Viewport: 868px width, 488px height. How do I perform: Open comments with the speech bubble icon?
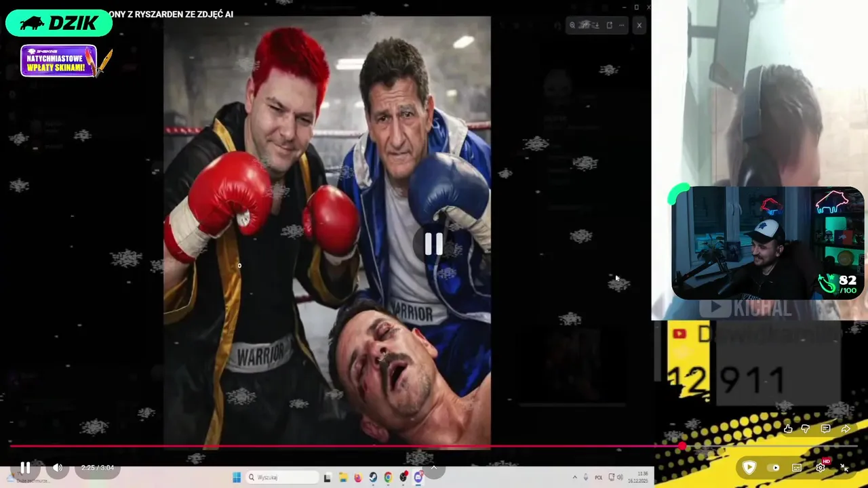[825, 428]
